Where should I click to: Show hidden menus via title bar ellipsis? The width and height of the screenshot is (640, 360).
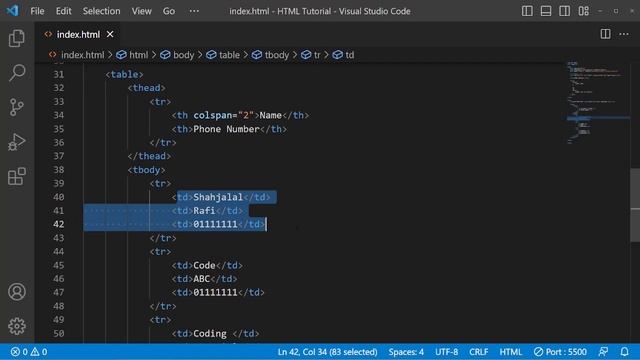(x=194, y=11)
